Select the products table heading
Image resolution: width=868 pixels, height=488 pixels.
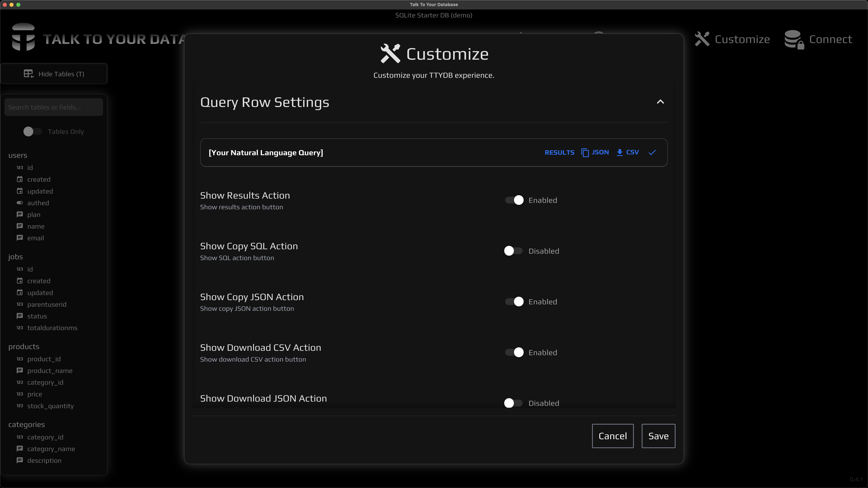pos(24,347)
